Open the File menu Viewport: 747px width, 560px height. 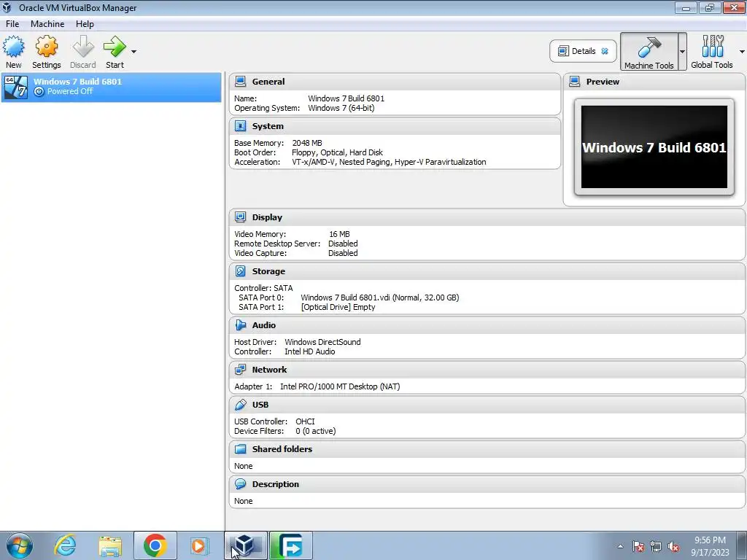[x=12, y=24]
